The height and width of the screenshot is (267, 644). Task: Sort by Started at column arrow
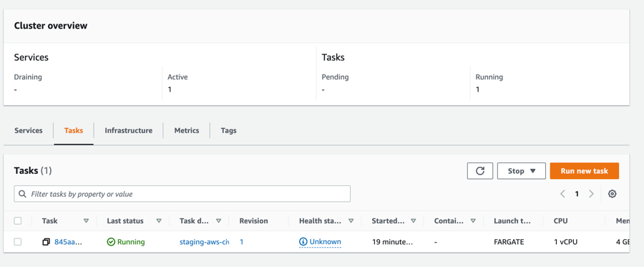pyautogui.click(x=413, y=221)
